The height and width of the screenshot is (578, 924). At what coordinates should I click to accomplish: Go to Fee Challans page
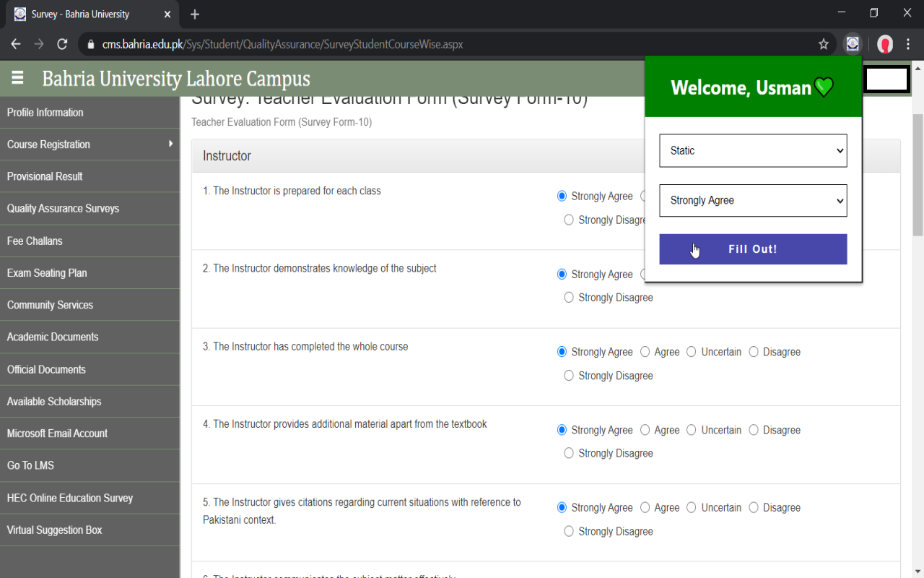pyautogui.click(x=35, y=241)
